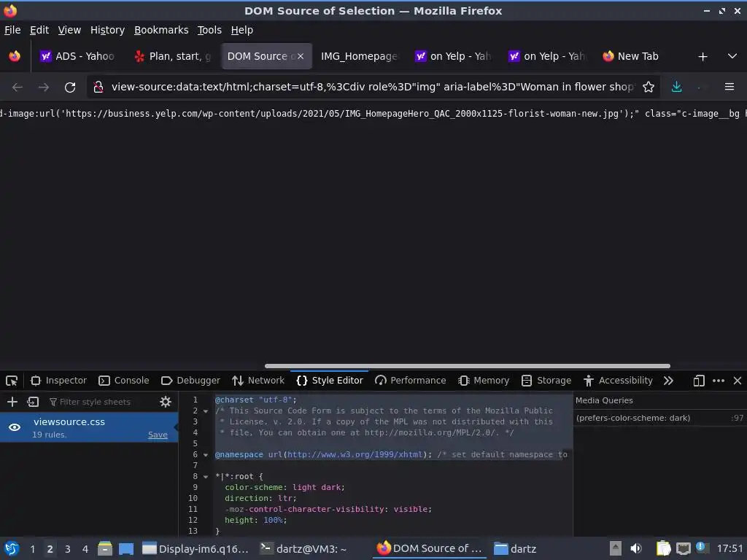Open the desktop start menu icon
This screenshot has height=560, width=747.
(x=12, y=548)
